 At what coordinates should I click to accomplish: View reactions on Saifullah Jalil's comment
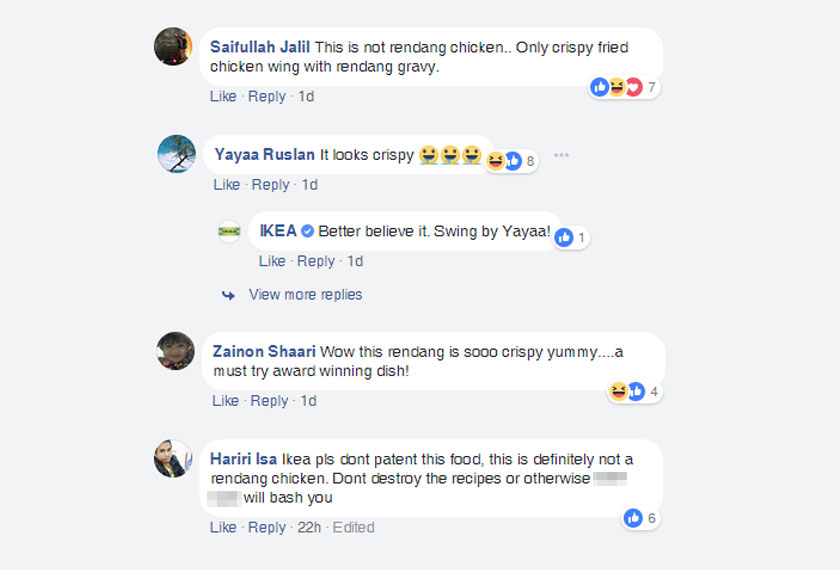tap(624, 87)
